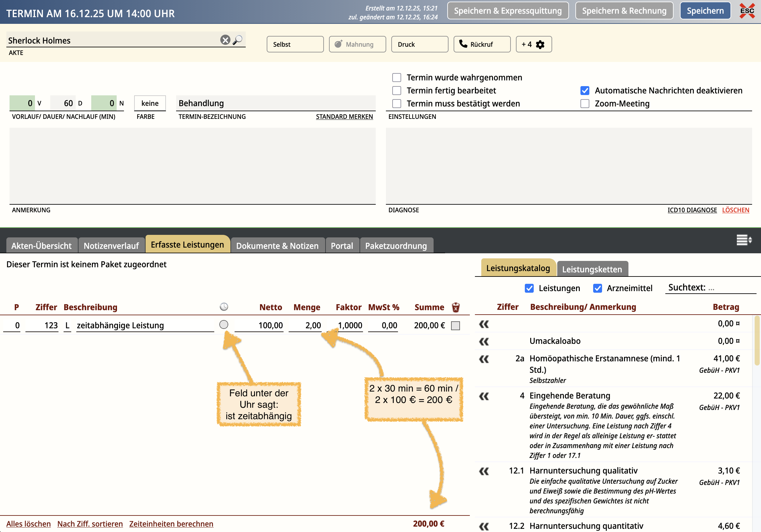Viewport: 761px width, 532px height.
Task: Add Umackaloabo using its double-arrow icon
Action: click(484, 341)
